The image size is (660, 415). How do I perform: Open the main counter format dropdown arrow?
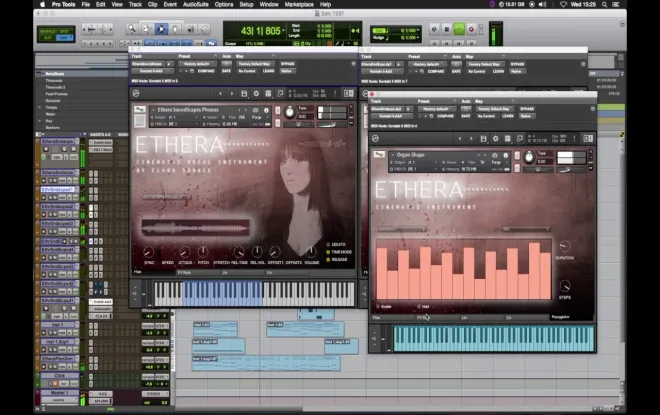(283, 31)
